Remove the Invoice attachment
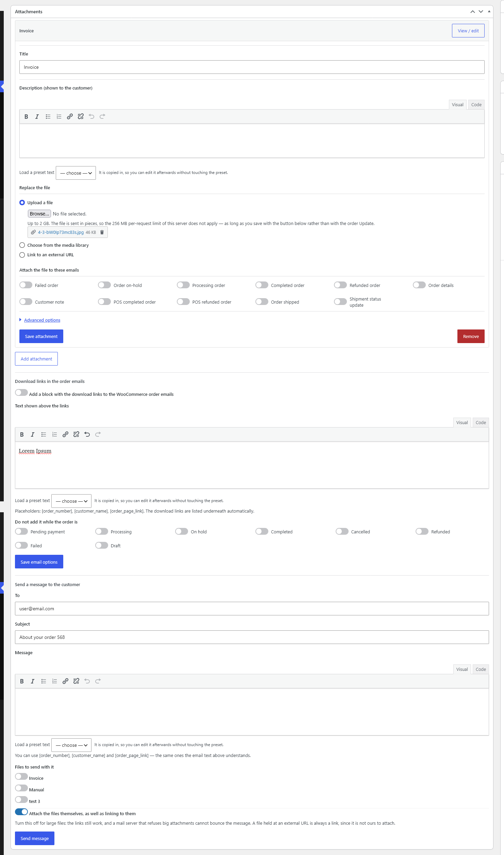 click(471, 336)
